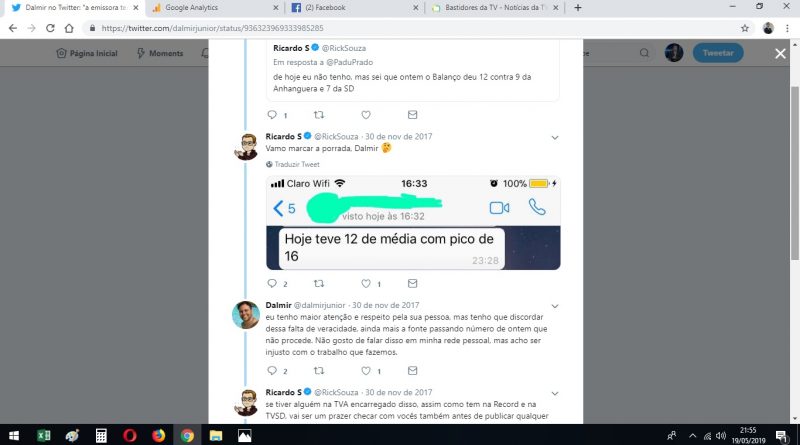The height and width of the screenshot is (445, 800).
Task: Open the @dalmirjunior profile link
Action: click(x=319, y=305)
